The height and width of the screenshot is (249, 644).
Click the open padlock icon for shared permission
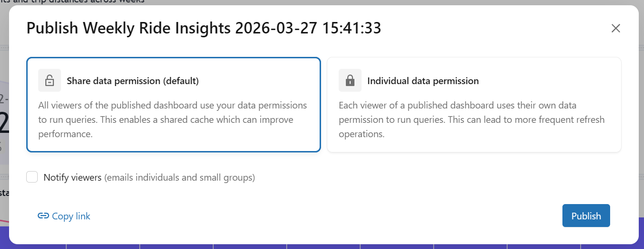click(50, 80)
